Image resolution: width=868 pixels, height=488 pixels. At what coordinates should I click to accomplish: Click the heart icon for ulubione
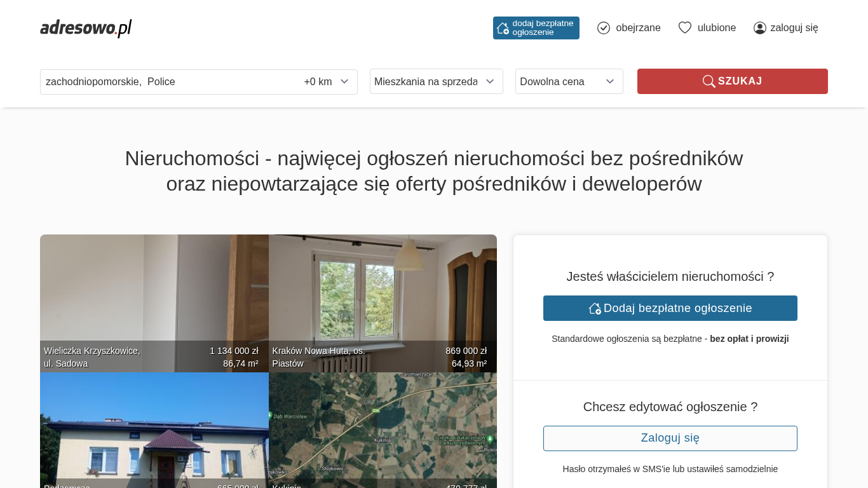[684, 28]
